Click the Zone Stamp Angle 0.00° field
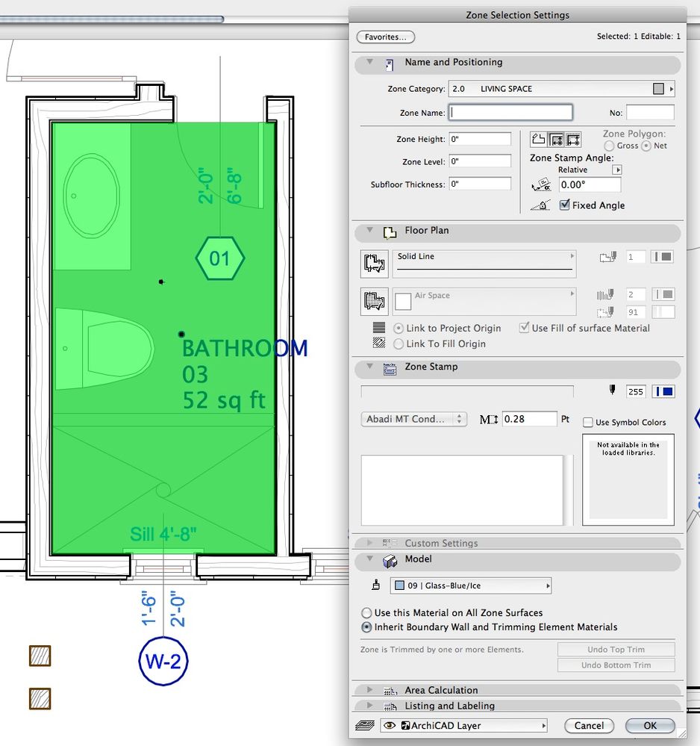 click(x=590, y=185)
